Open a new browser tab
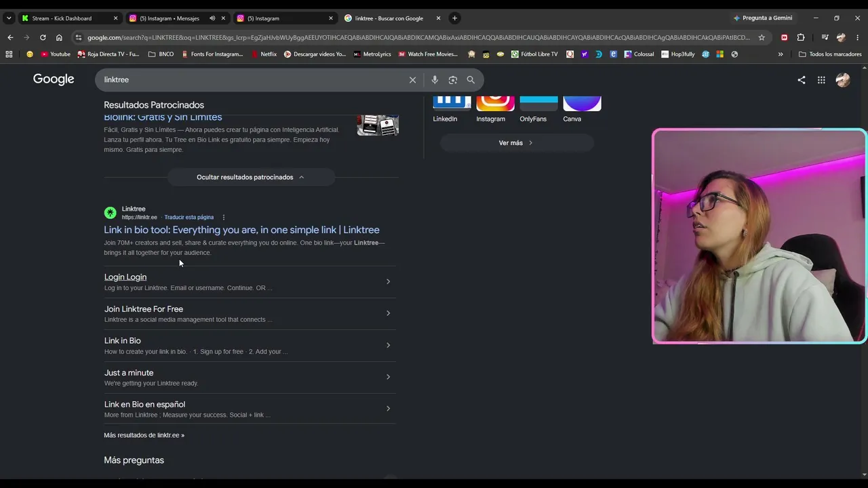This screenshot has width=868, height=488. pyautogui.click(x=454, y=18)
